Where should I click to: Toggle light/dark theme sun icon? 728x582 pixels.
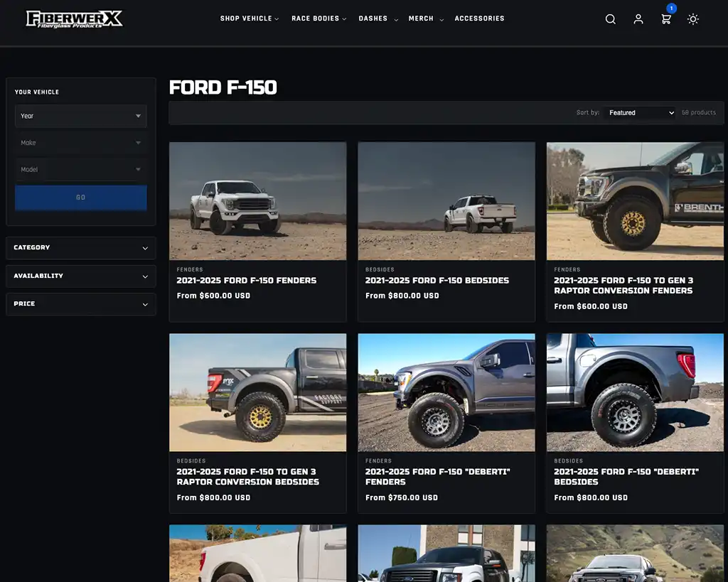click(x=692, y=19)
